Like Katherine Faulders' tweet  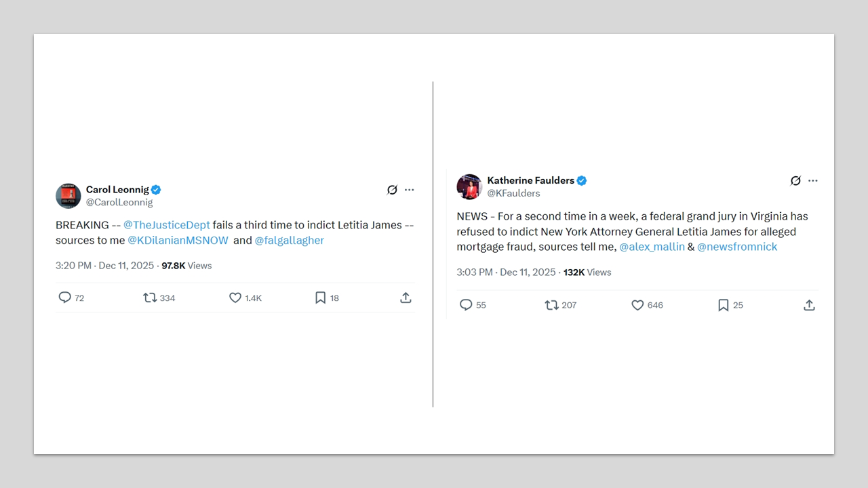[637, 305]
